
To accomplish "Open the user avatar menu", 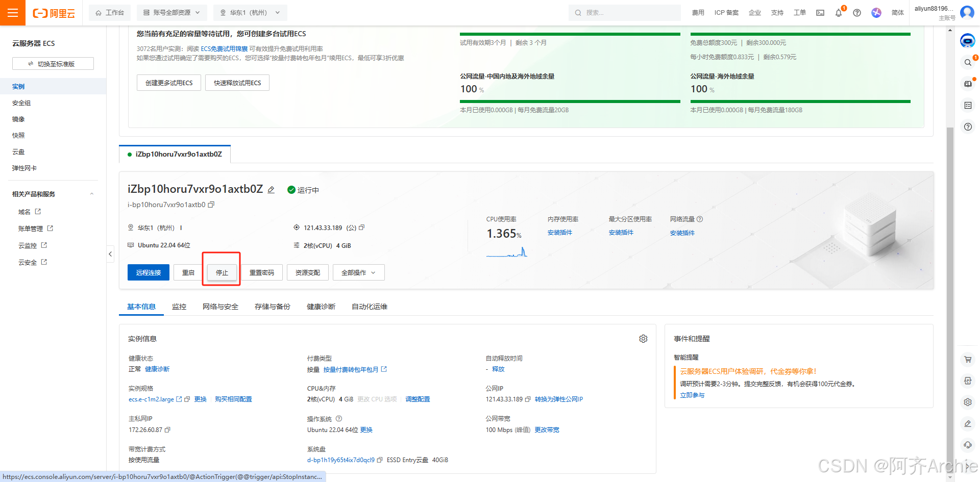I will pyautogui.click(x=967, y=12).
